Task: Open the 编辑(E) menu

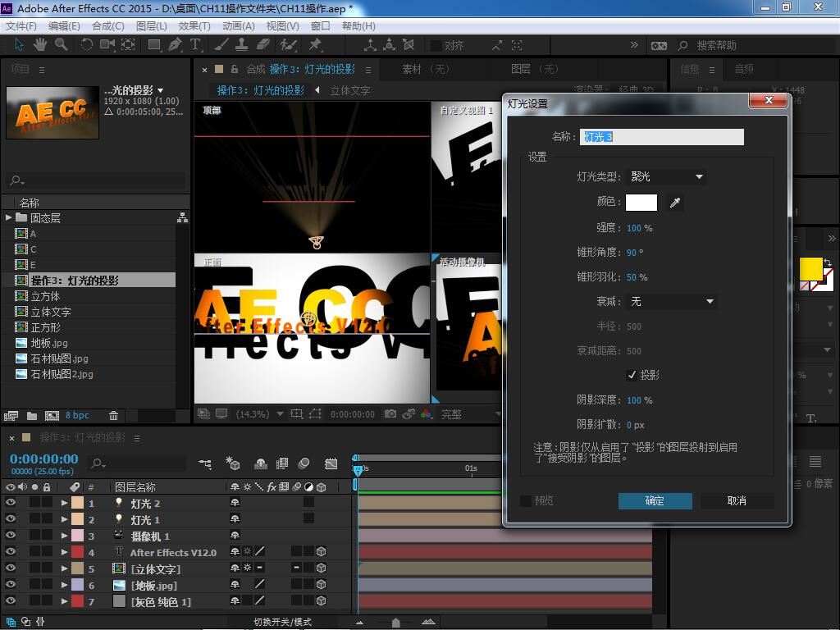Action: [64, 25]
